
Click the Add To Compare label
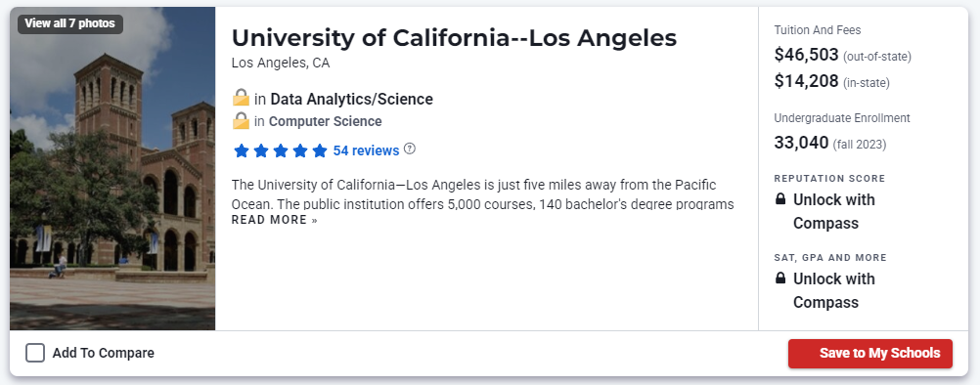click(x=103, y=353)
